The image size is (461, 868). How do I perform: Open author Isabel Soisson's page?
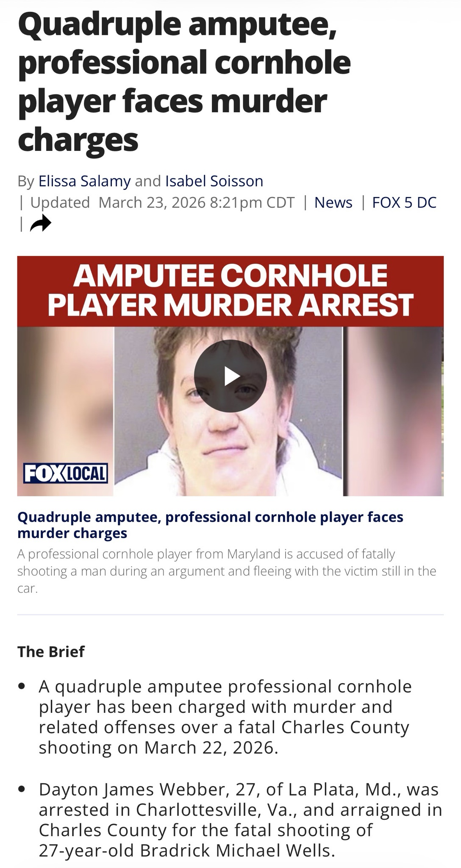[x=214, y=181]
